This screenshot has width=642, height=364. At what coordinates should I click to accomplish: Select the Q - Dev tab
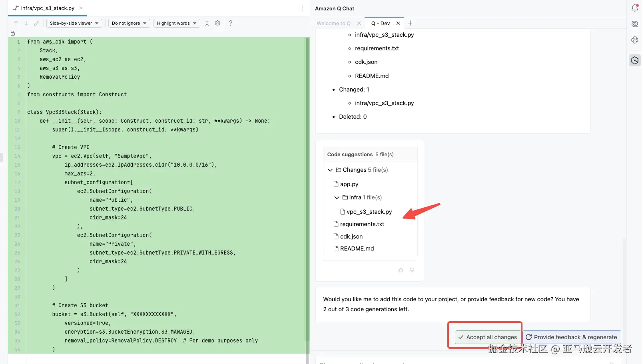tap(380, 23)
